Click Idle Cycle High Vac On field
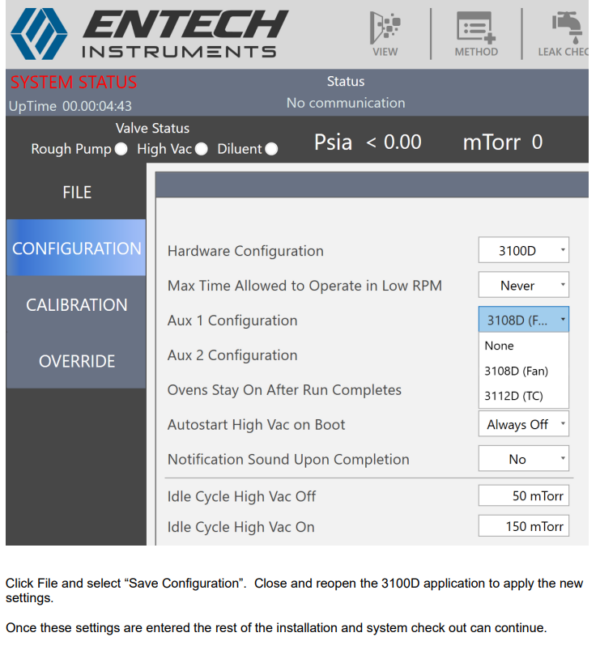 coord(523,526)
